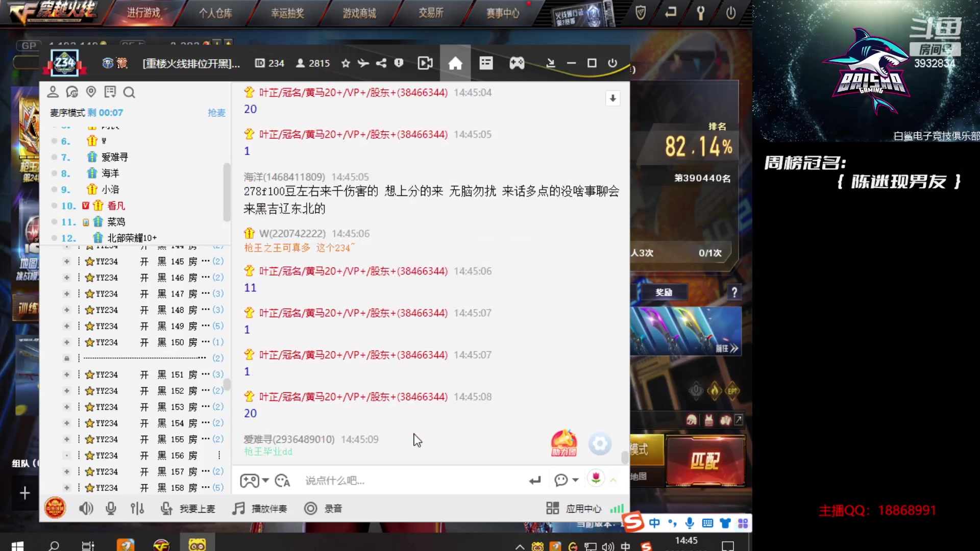Toggle 播放伴奏 music accompaniment
The height and width of the screenshot is (551, 980).
[x=259, y=509]
